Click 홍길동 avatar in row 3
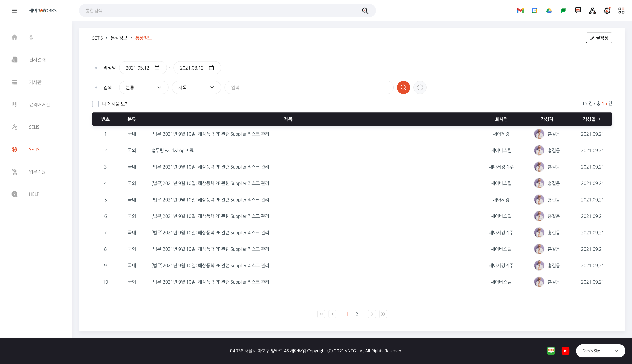Screen dimensions: 632x364 pyautogui.click(x=539, y=167)
